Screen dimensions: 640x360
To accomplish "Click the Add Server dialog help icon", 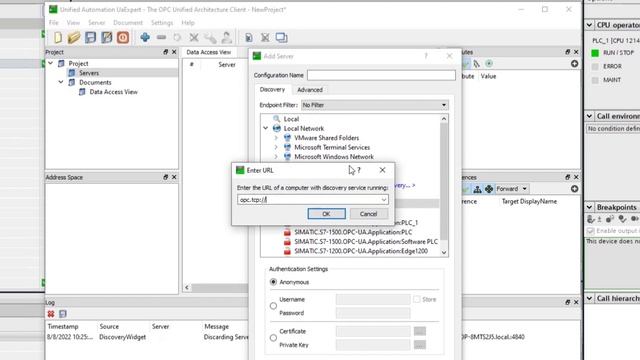I will [426, 56].
